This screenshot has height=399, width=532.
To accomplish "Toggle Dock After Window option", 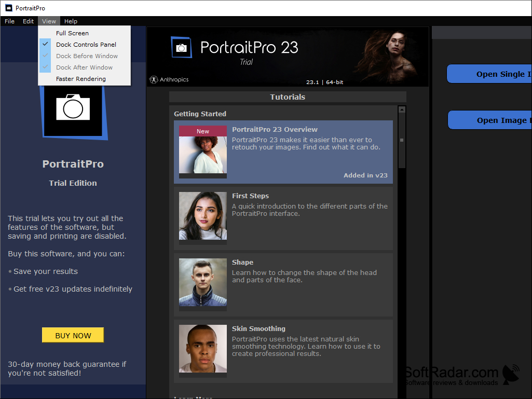I will click(85, 67).
